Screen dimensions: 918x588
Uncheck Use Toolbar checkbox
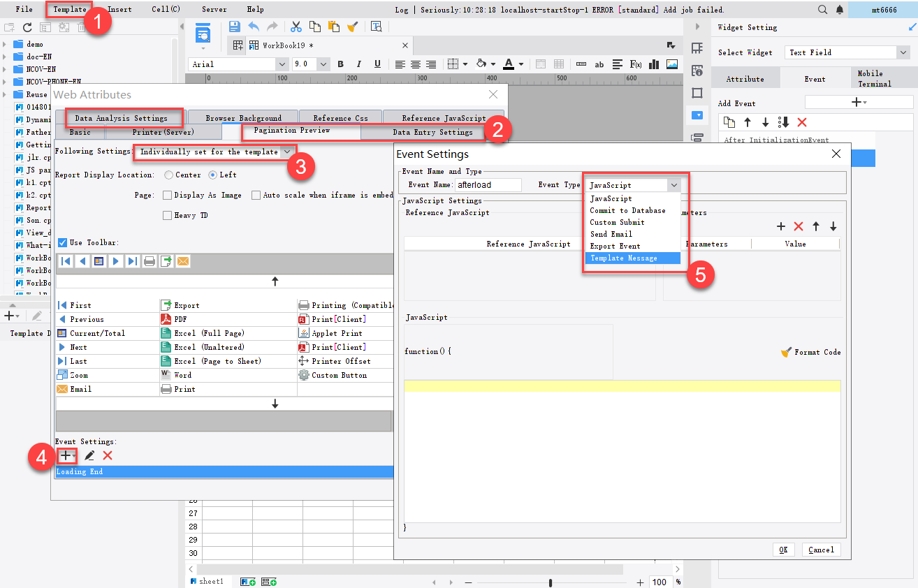[62, 242]
